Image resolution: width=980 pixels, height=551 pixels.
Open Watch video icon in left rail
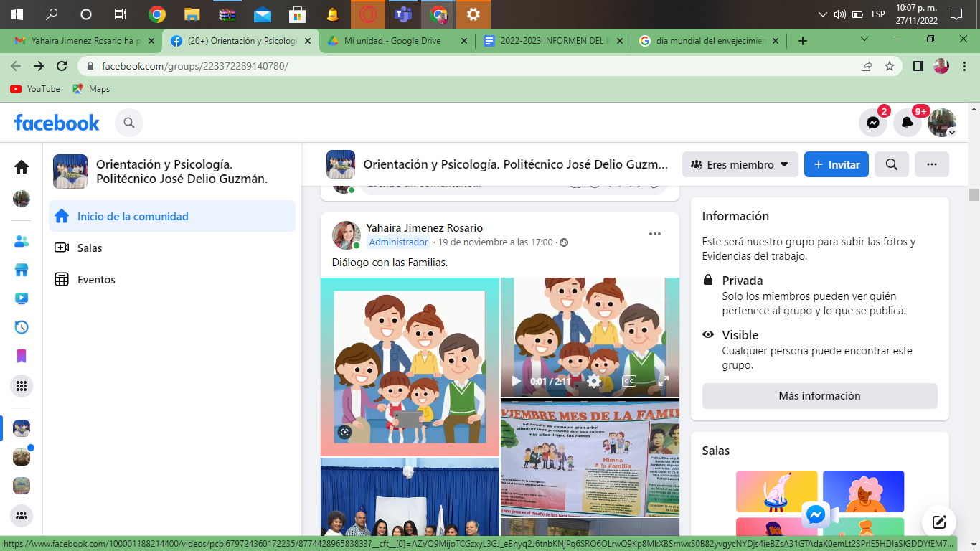(x=22, y=298)
